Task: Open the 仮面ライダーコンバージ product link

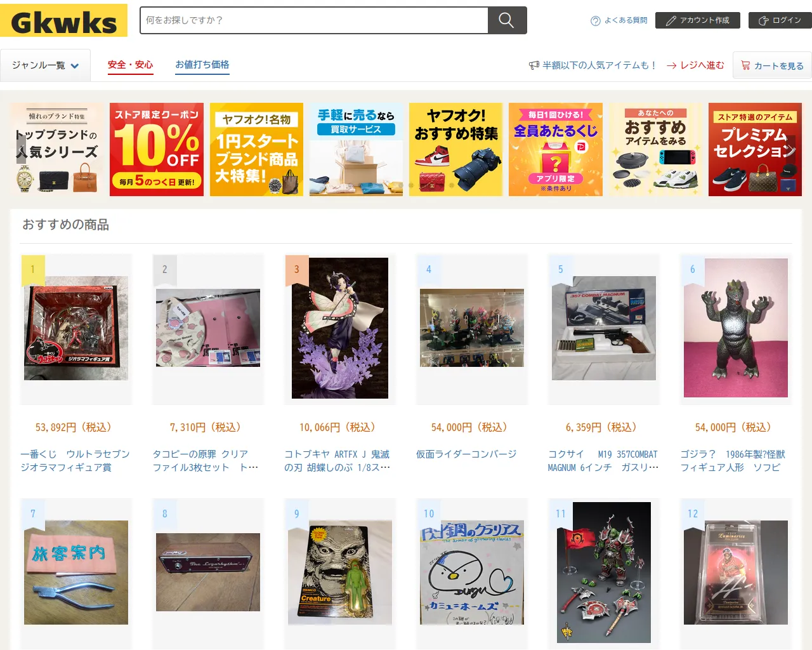Action: (466, 454)
